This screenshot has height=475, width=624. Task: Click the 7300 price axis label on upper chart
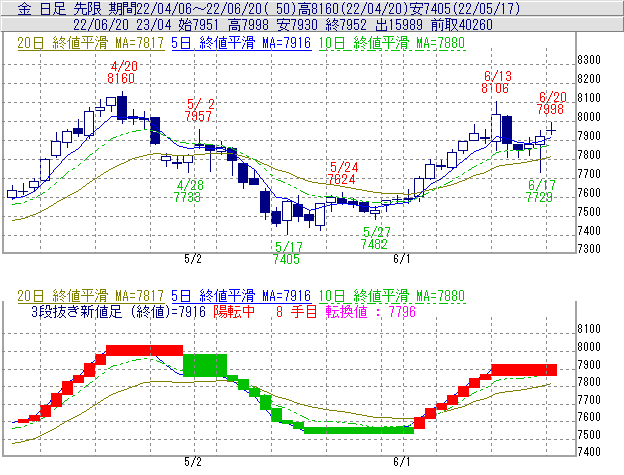pyautogui.click(x=589, y=249)
